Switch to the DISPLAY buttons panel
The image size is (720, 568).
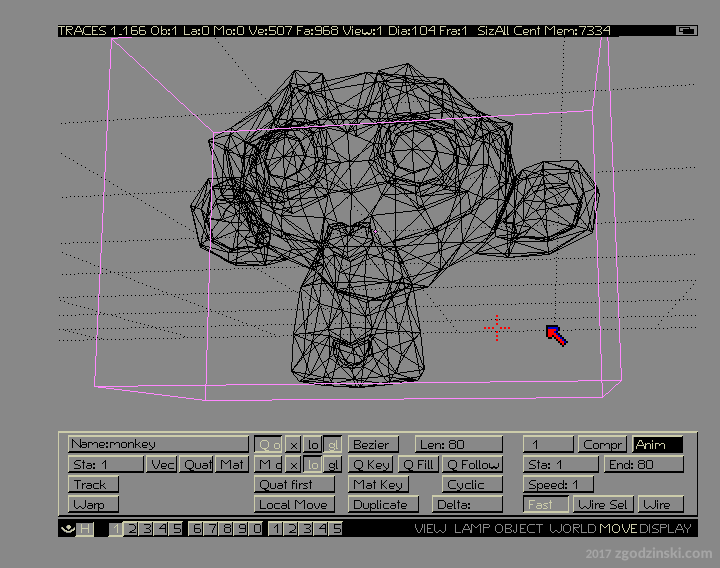(666, 529)
